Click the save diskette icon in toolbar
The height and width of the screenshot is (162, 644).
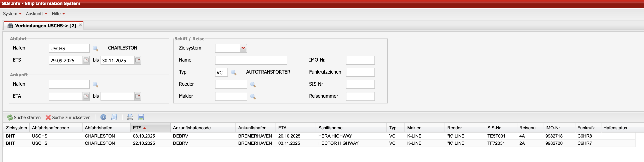[141, 117]
